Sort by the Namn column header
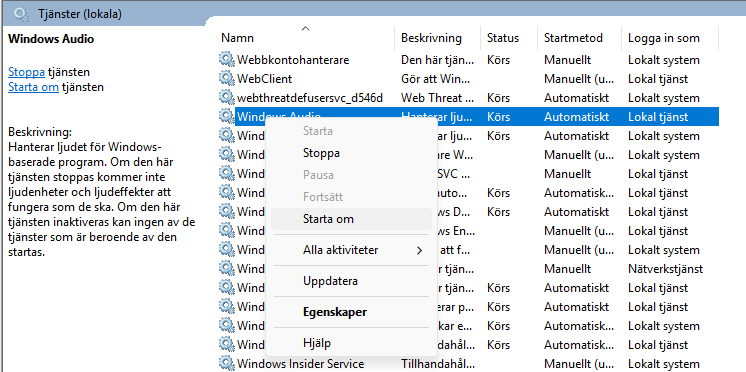 [x=237, y=38]
